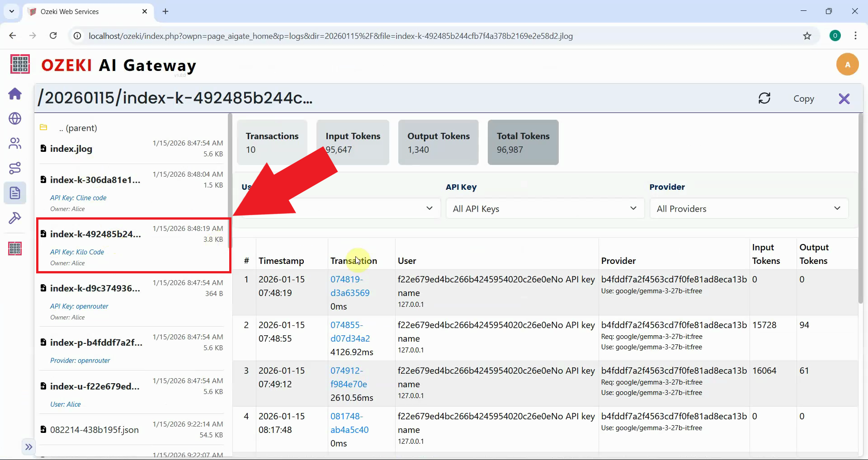Screen dimensions: 868x460
Task: Refresh the log view with the refresh icon
Action: click(764, 99)
